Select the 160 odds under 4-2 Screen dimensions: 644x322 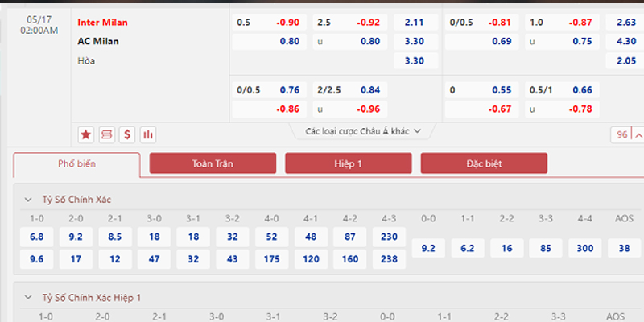[x=350, y=259]
